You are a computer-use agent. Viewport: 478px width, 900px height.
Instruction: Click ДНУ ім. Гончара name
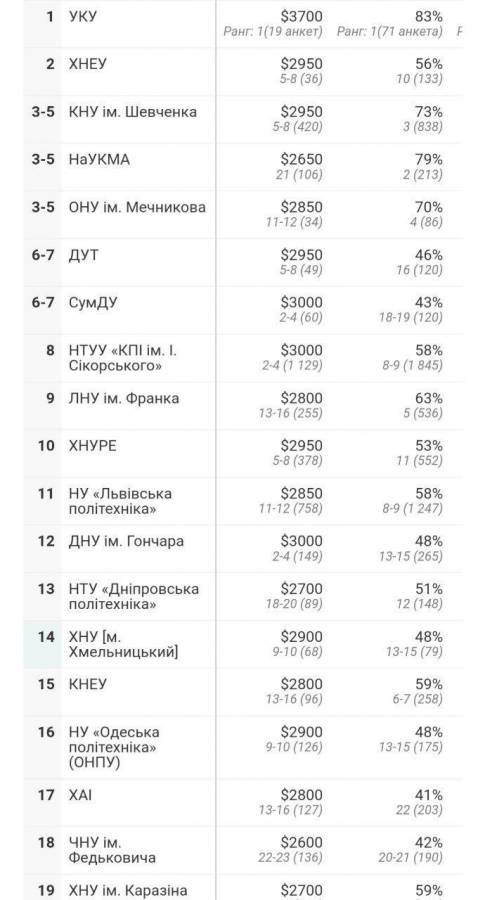[x=126, y=541]
